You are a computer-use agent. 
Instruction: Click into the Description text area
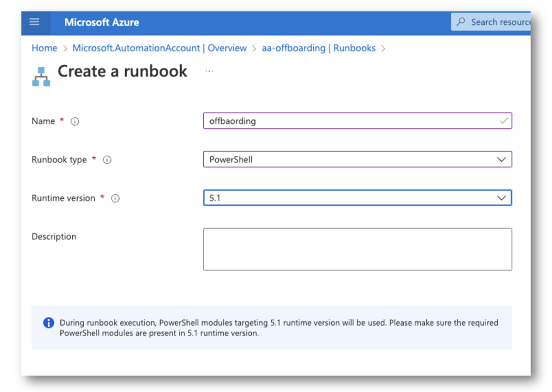tap(357, 249)
